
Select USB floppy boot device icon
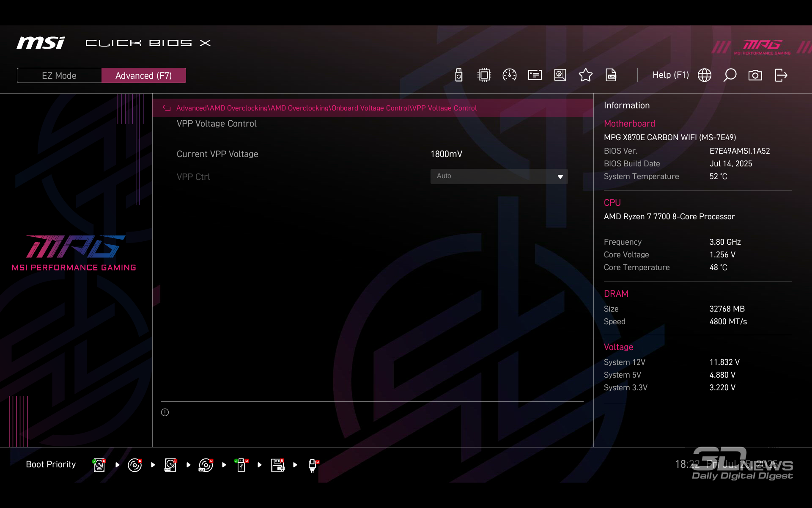coord(277,465)
